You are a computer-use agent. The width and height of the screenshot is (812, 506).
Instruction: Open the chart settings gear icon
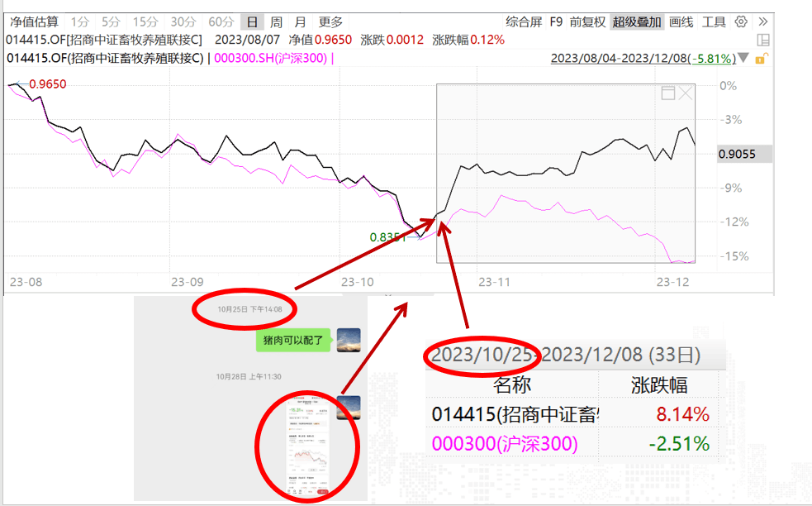(x=741, y=22)
